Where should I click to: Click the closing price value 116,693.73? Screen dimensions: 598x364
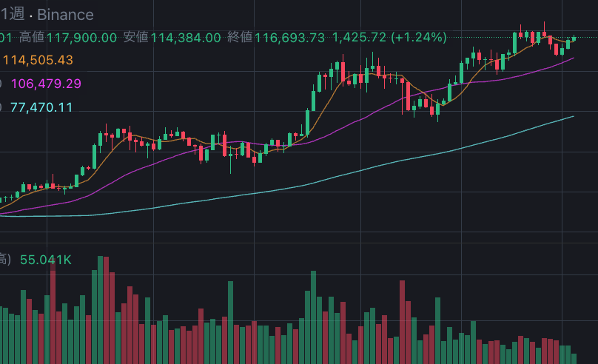click(290, 37)
